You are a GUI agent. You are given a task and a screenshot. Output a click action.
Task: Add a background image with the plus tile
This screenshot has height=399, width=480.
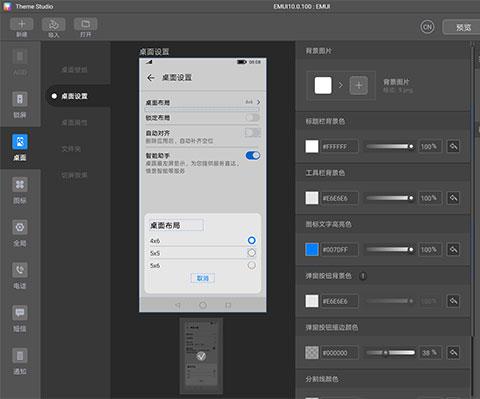click(359, 85)
